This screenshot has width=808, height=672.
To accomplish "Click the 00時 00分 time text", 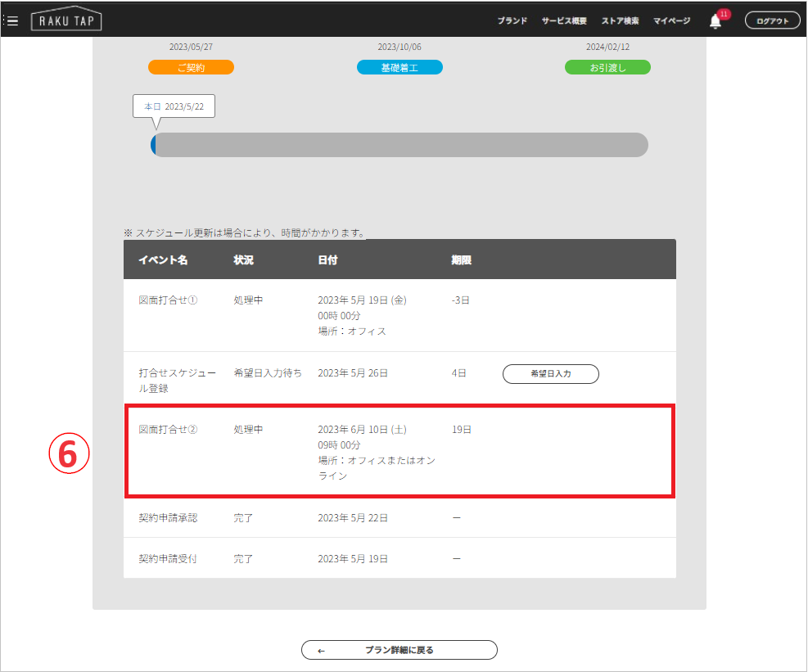I will click(339, 315).
